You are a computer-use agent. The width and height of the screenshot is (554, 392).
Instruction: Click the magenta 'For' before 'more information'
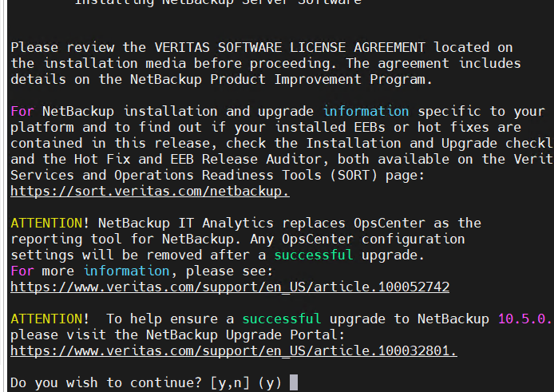click(x=22, y=271)
